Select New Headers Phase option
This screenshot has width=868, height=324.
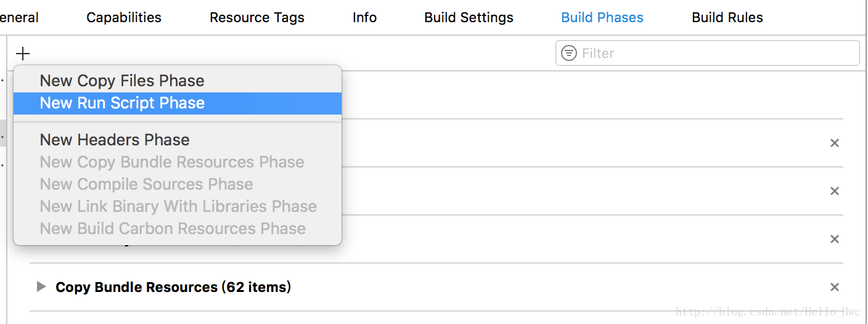(x=115, y=140)
